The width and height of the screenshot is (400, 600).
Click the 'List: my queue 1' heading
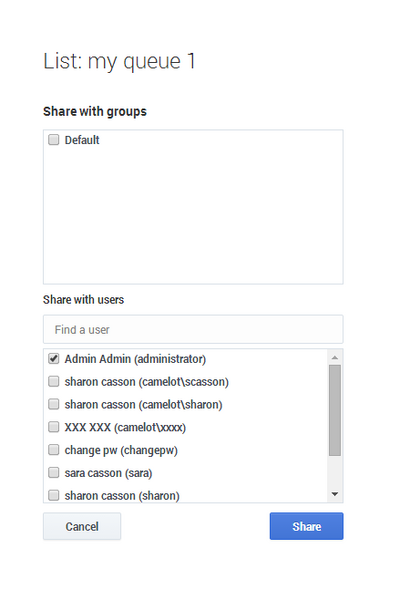[x=119, y=61]
